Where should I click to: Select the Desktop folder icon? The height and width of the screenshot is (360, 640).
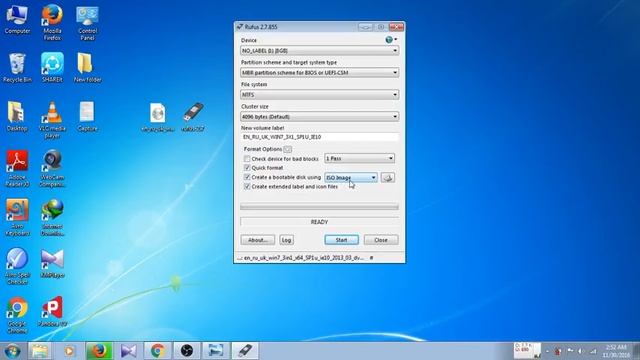pyautogui.click(x=17, y=117)
